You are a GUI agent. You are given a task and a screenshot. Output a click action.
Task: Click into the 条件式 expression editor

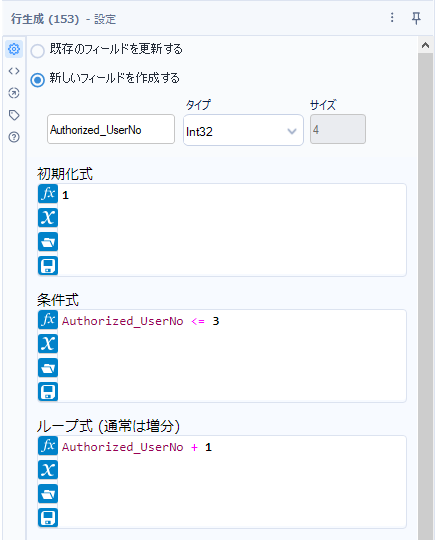click(232, 356)
